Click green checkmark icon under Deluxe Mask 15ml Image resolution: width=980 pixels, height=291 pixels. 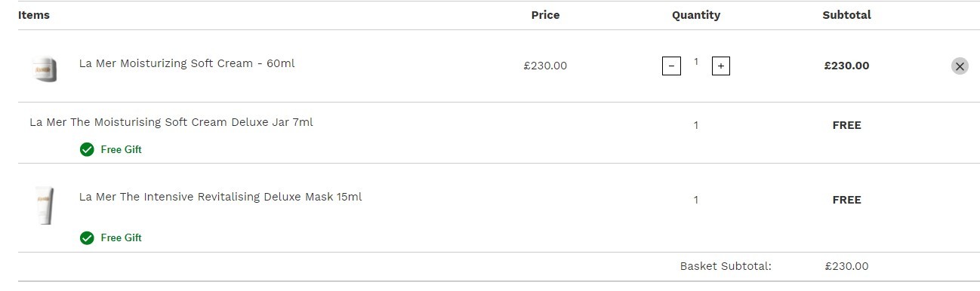click(87, 237)
